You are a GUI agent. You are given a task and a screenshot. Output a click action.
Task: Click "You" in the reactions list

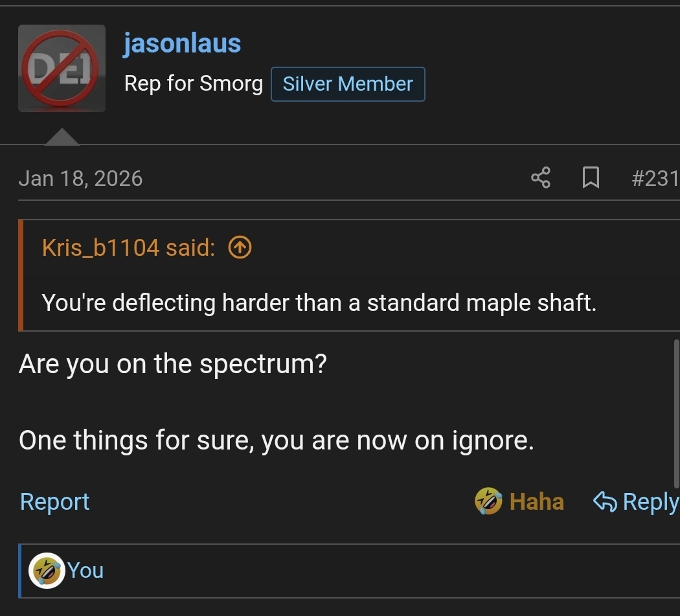pyautogui.click(x=85, y=571)
